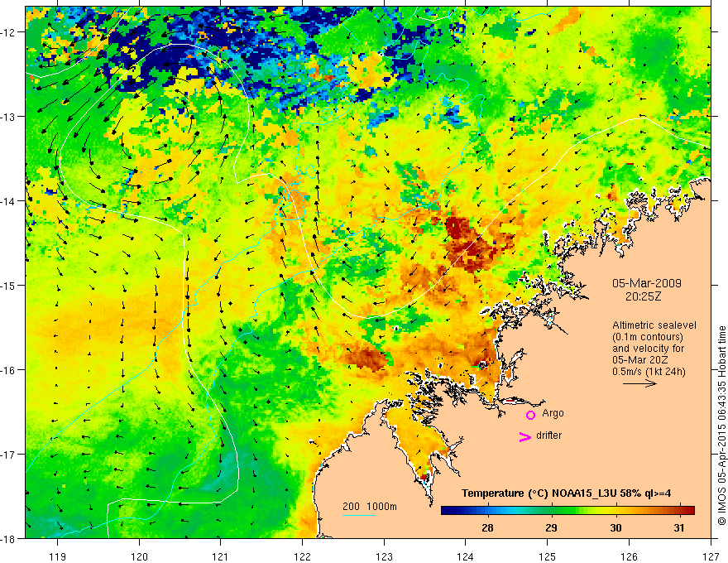Select the '20:25Z' time text
Screen dimensions: 728x563
[643, 296]
